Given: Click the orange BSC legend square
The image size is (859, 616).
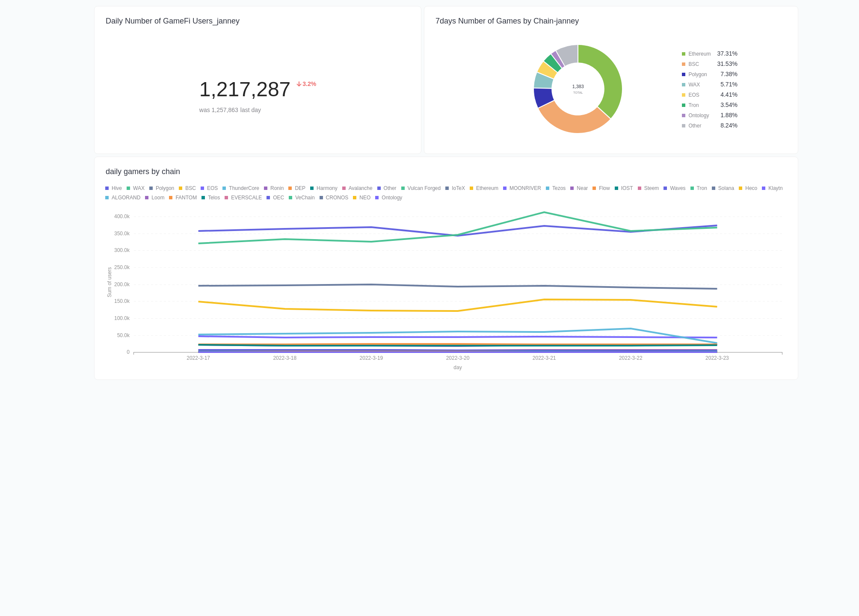Looking at the screenshot, I should (x=683, y=64).
